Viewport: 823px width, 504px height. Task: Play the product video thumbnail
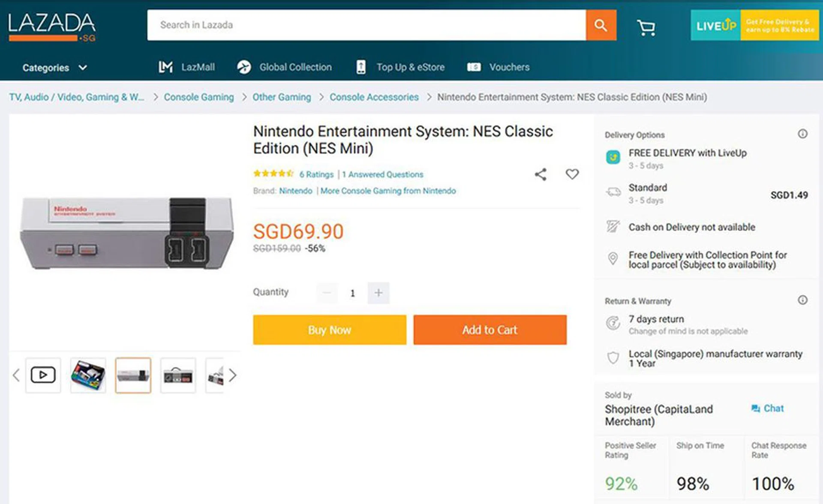click(43, 375)
